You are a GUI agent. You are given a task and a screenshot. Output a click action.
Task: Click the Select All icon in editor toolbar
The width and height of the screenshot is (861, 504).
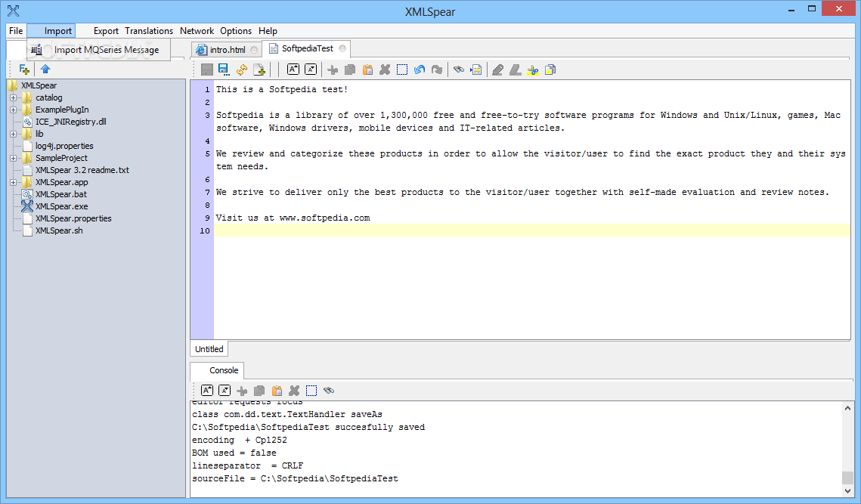[x=402, y=70]
